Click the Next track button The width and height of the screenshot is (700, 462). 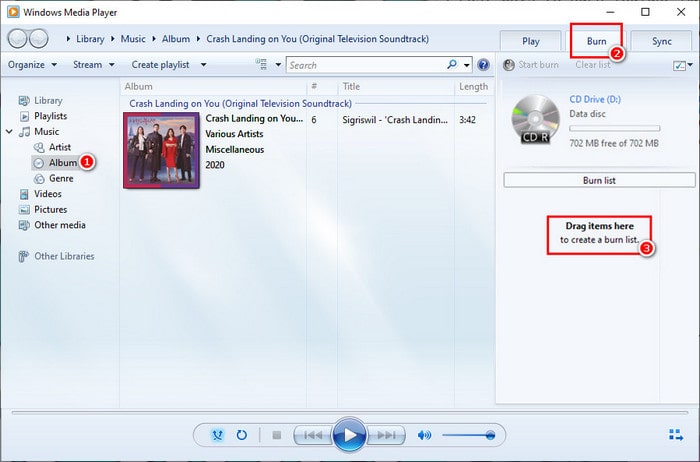click(x=386, y=435)
